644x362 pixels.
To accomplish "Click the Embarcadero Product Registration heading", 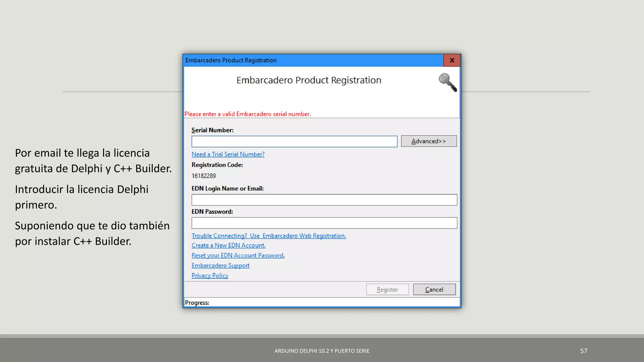I will click(309, 80).
